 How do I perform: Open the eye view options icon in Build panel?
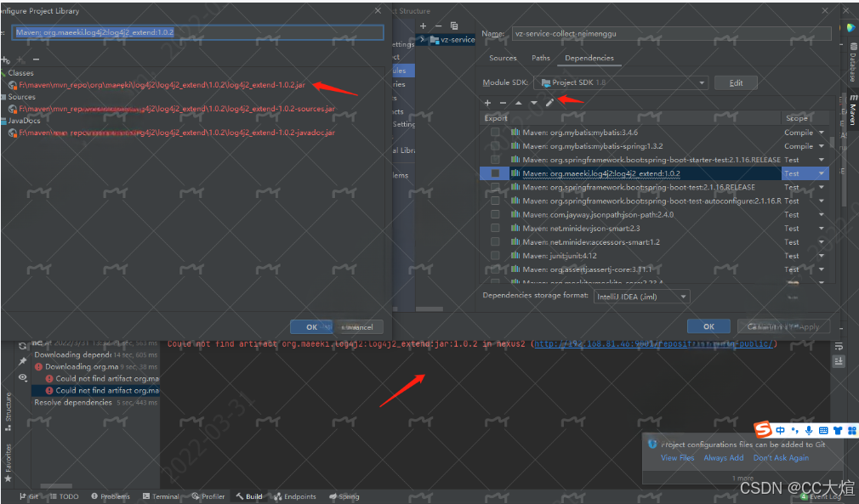pos(22,377)
